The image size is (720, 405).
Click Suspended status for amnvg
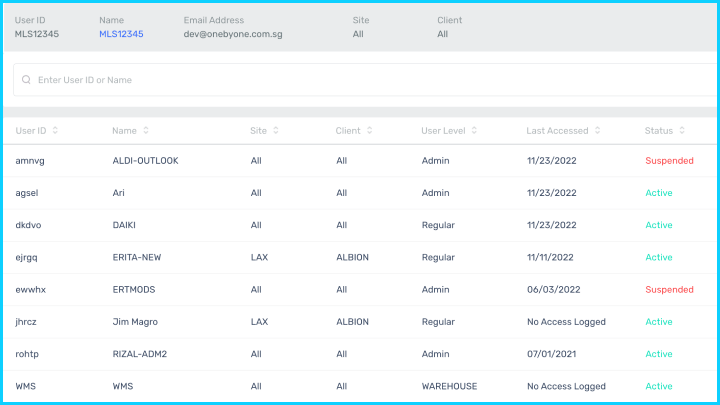669,161
